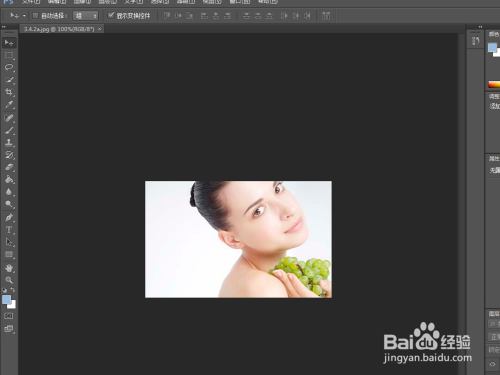Click the woman with grapes image canvas

click(238, 239)
